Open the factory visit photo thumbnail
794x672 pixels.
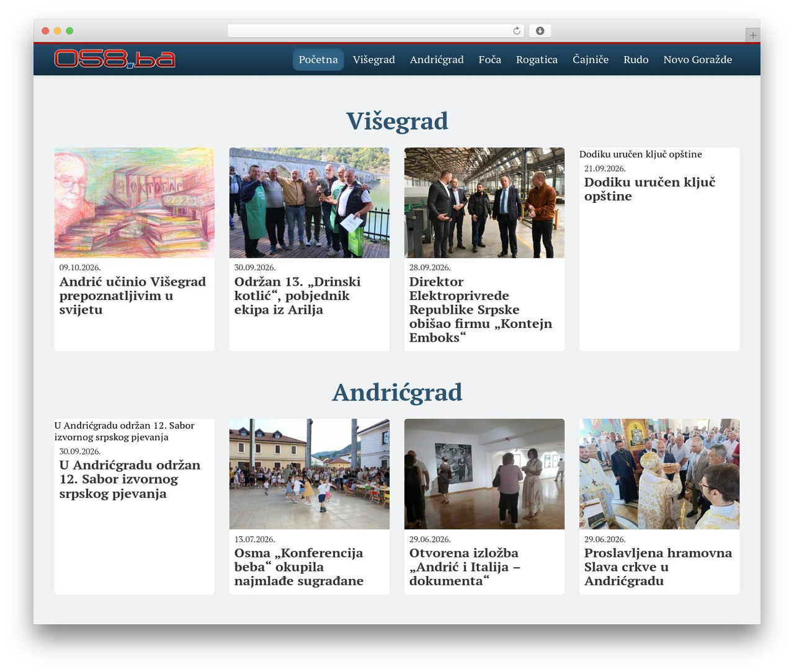[484, 203]
